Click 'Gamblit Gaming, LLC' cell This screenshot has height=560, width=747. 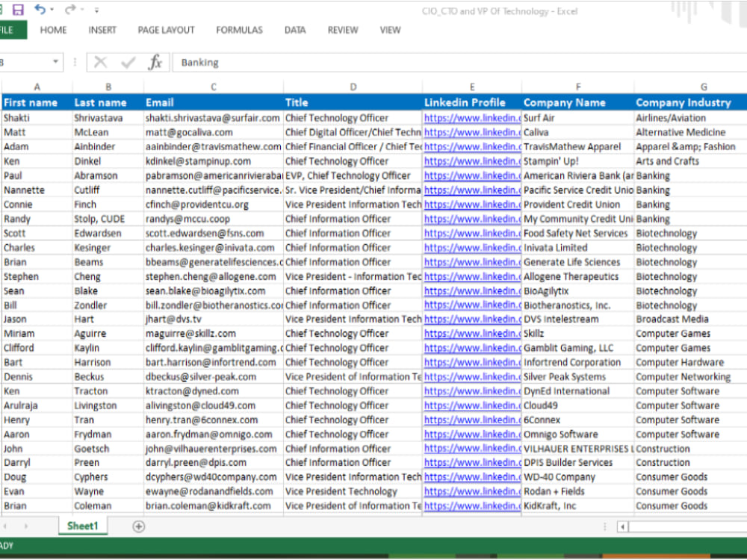(x=578, y=348)
